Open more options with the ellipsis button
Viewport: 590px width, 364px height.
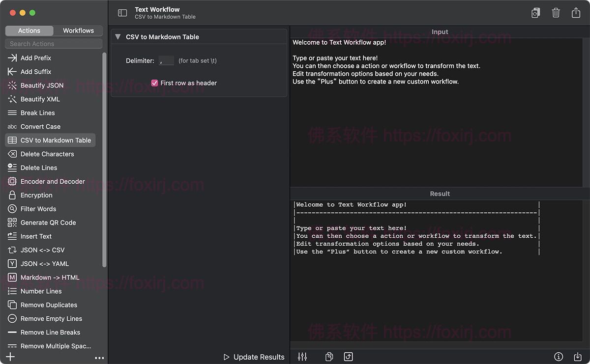pyautogui.click(x=99, y=358)
